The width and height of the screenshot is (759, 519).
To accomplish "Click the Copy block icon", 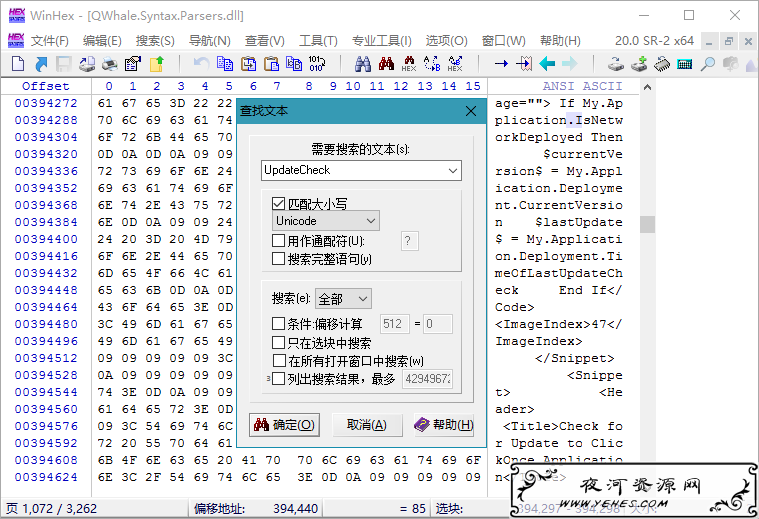I will pyautogui.click(x=225, y=63).
